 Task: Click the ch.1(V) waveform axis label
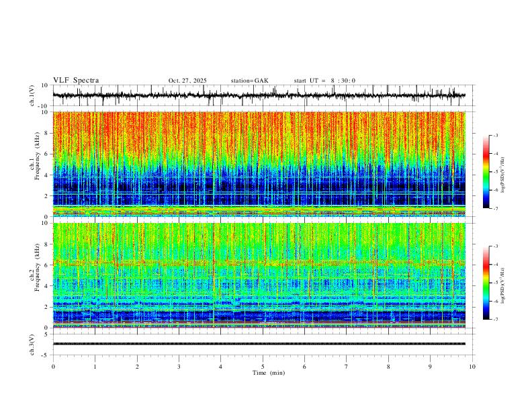click(32, 95)
